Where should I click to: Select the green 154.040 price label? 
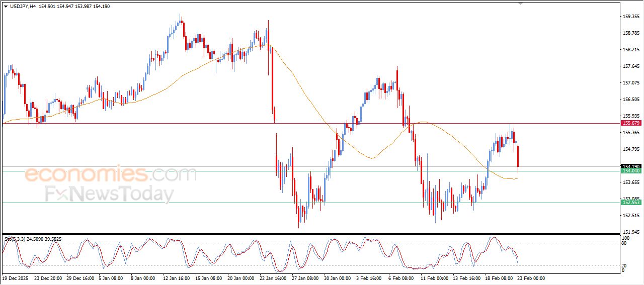point(631,171)
